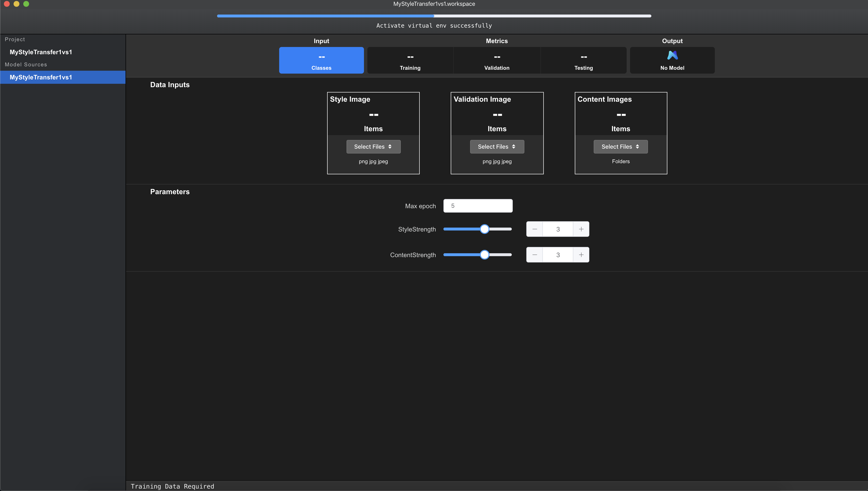Click the green window zoom button

(26, 4)
